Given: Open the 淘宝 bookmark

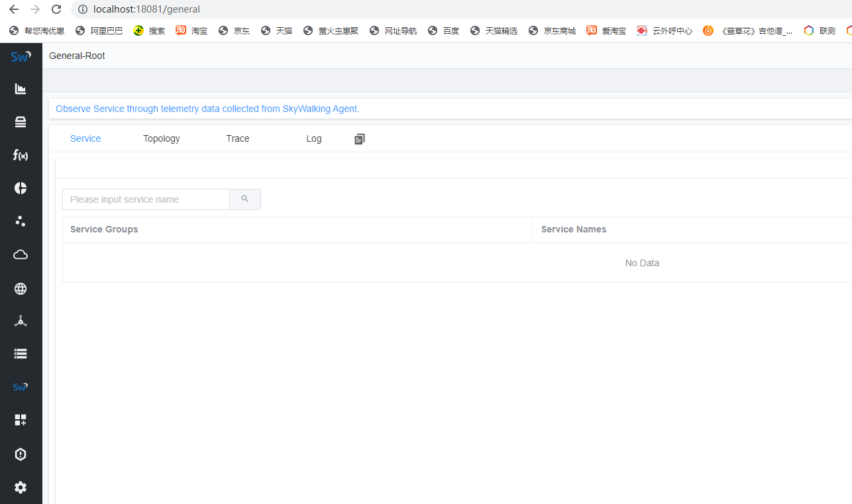Looking at the screenshot, I should (x=192, y=30).
